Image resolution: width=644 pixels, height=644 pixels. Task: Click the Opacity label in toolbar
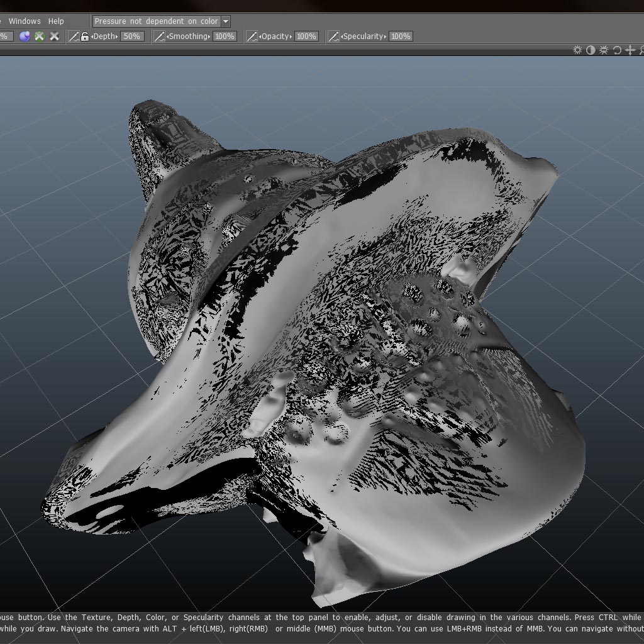(275, 36)
